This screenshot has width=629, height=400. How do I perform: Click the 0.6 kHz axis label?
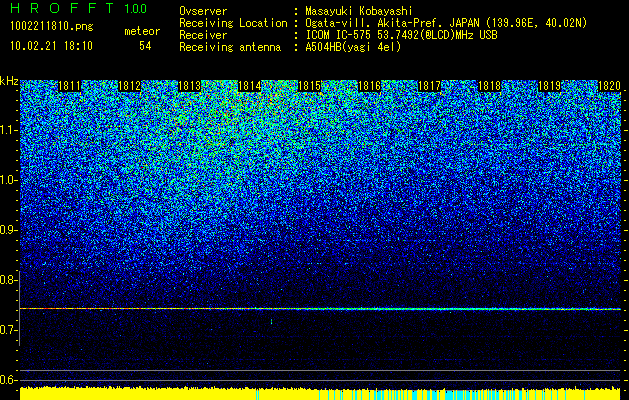point(8,380)
